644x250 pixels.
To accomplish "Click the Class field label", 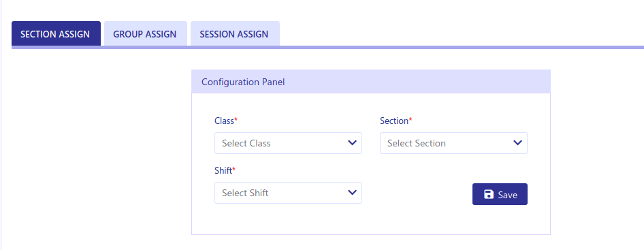I will [x=224, y=121].
